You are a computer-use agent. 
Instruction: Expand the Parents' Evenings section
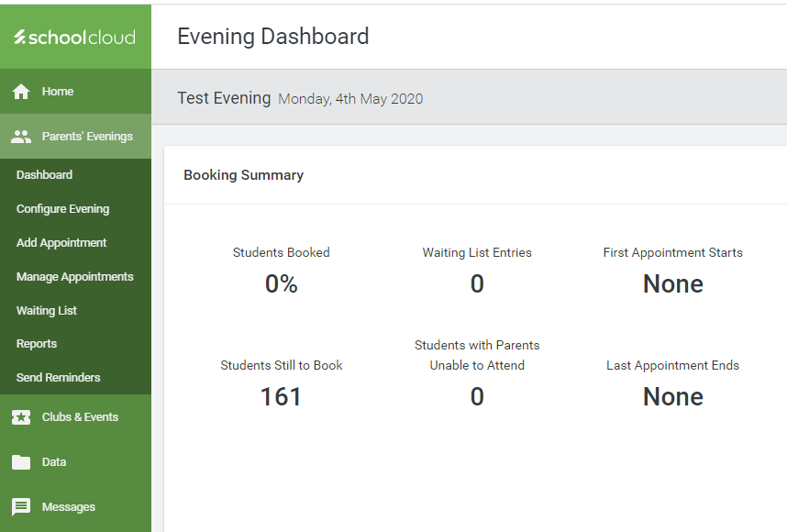87,137
